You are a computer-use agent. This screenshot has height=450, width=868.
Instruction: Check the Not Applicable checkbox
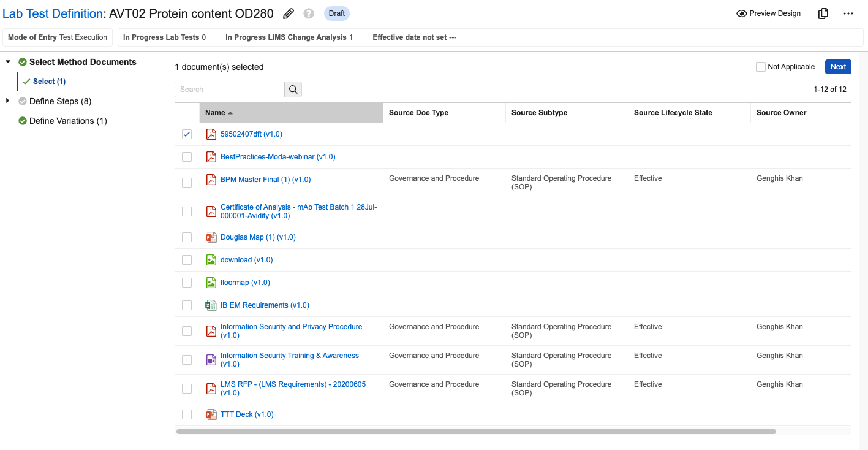click(x=761, y=67)
